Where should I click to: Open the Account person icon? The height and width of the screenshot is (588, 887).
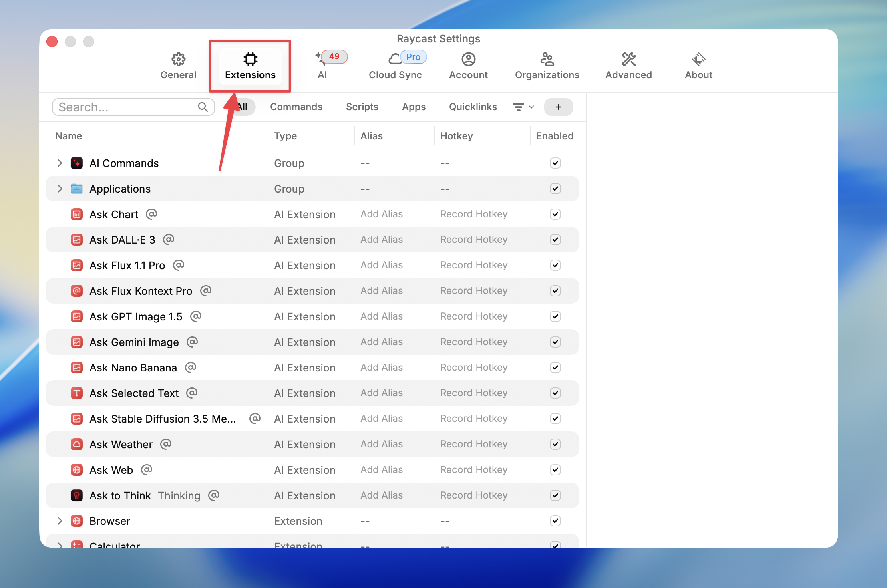tap(468, 60)
